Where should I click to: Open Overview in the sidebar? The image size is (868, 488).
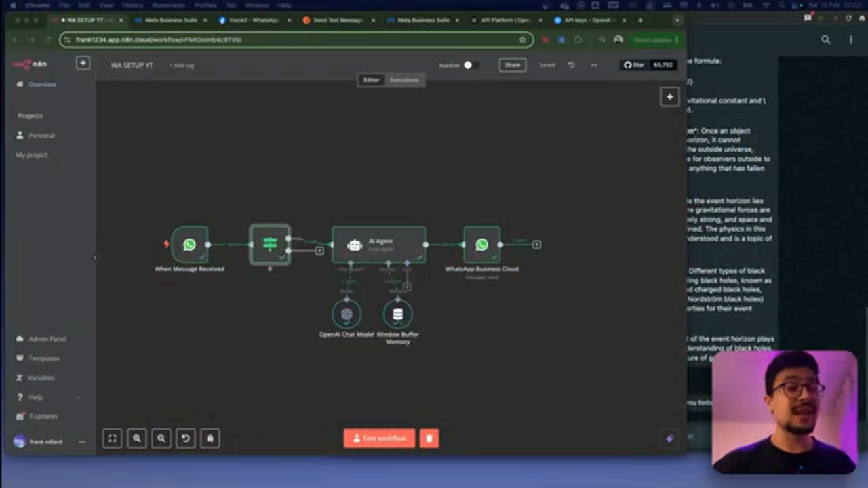(42, 84)
